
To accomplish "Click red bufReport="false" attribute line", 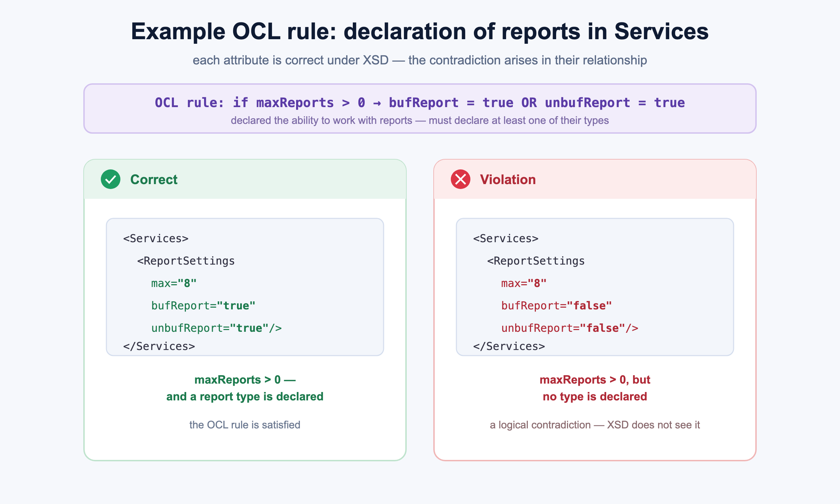I will coord(556,306).
